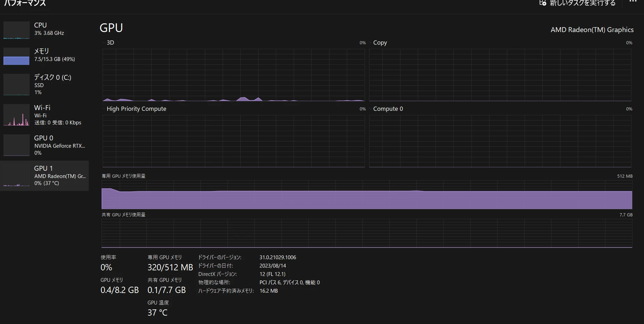Image resolution: width=644 pixels, height=324 pixels.
Task: Click the AMD Radeon(TM) Graphics title text
Action: tap(592, 30)
